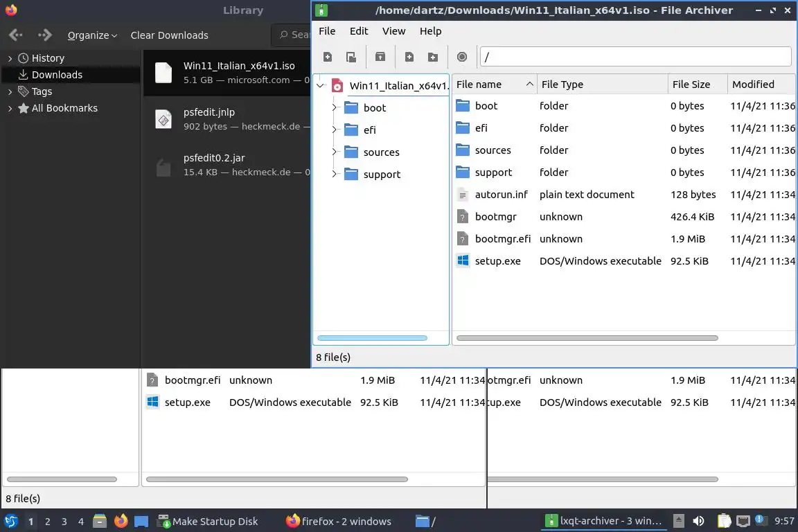This screenshot has height=532, width=798.
Task: Expand the sources folder in the tree
Action: pyautogui.click(x=335, y=152)
